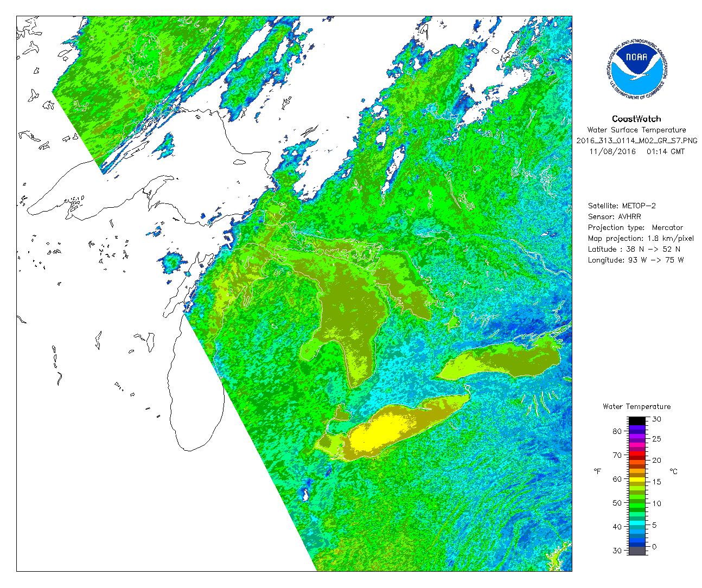Screen dimensions: 702x588
Task: Click the °F unit label
Action: pos(597,471)
